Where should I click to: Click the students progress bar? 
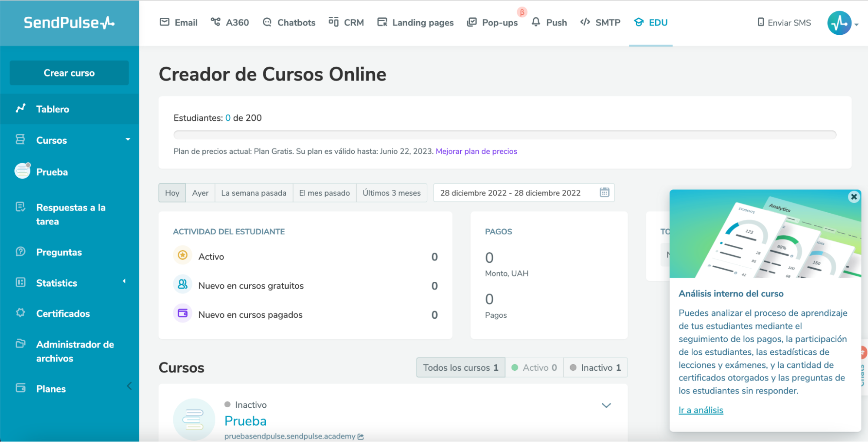point(505,135)
